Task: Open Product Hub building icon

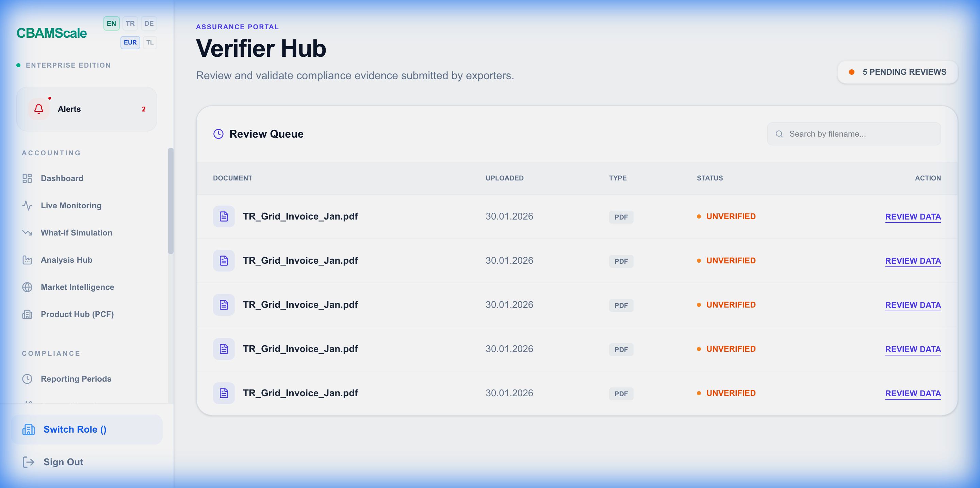Action: 27,314
